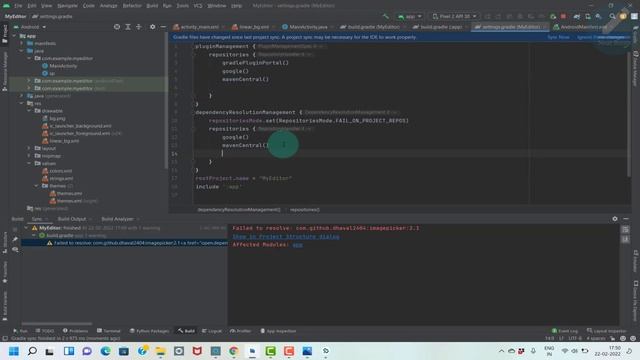Open App Inspection tool window button

(x=278, y=331)
